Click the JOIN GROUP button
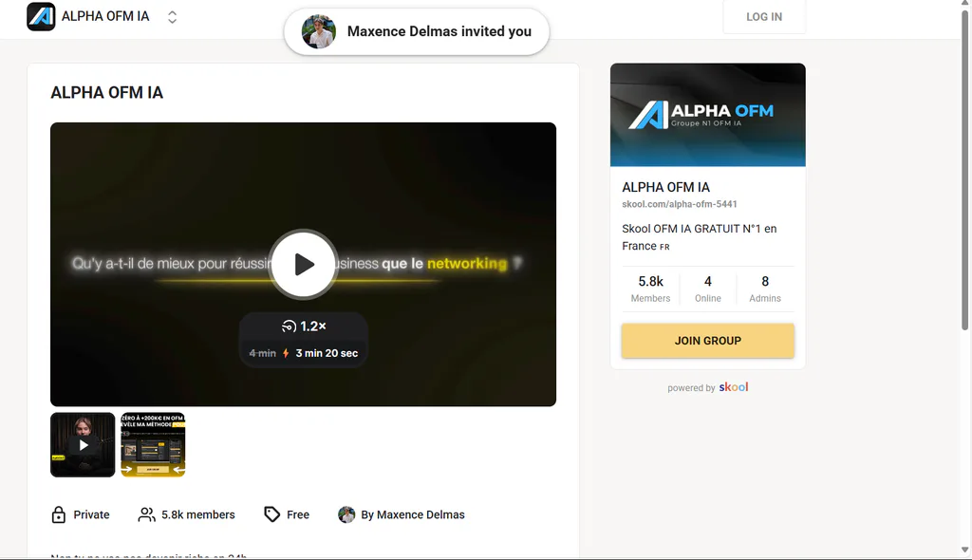Image resolution: width=972 pixels, height=560 pixels. click(708, 341)
